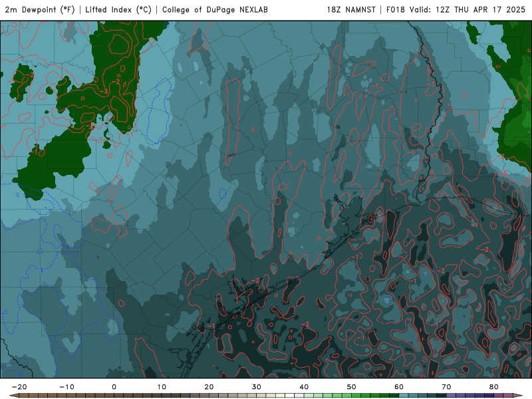Click the '40' colorbar label

(304, 387)
